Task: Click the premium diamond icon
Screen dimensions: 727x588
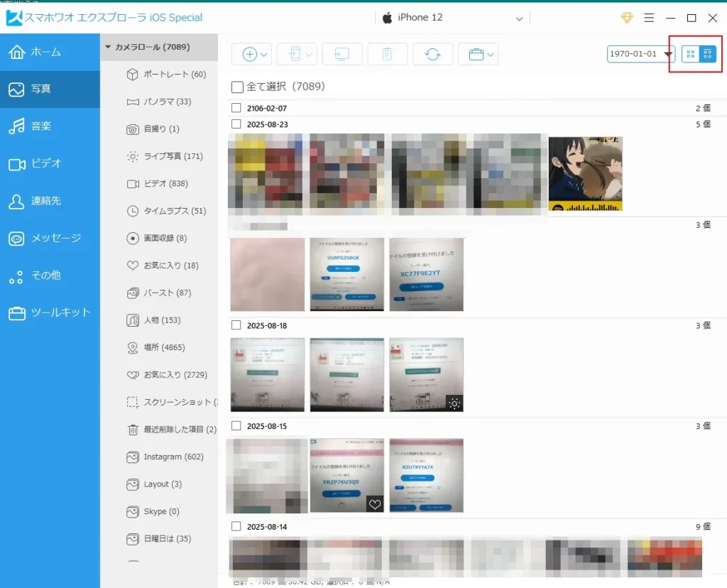Action: (627, 18)
